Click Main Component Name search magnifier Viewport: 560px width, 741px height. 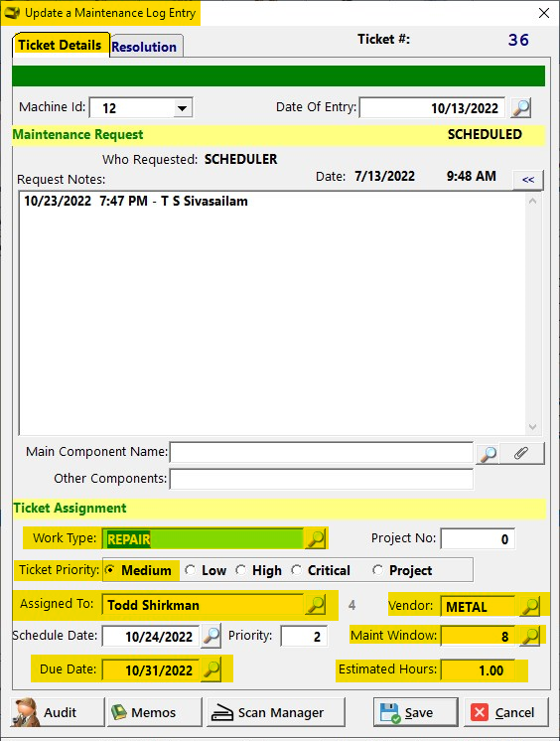pos(488,454)
